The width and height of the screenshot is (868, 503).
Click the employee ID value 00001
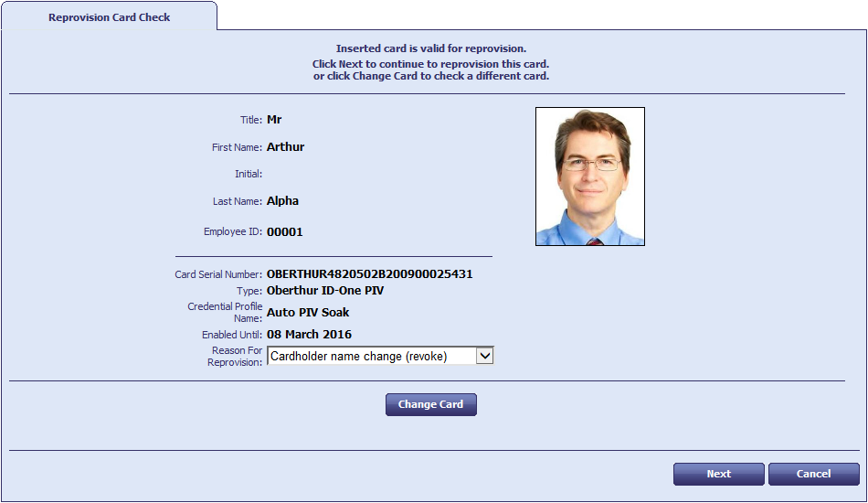tap(284, 232)
